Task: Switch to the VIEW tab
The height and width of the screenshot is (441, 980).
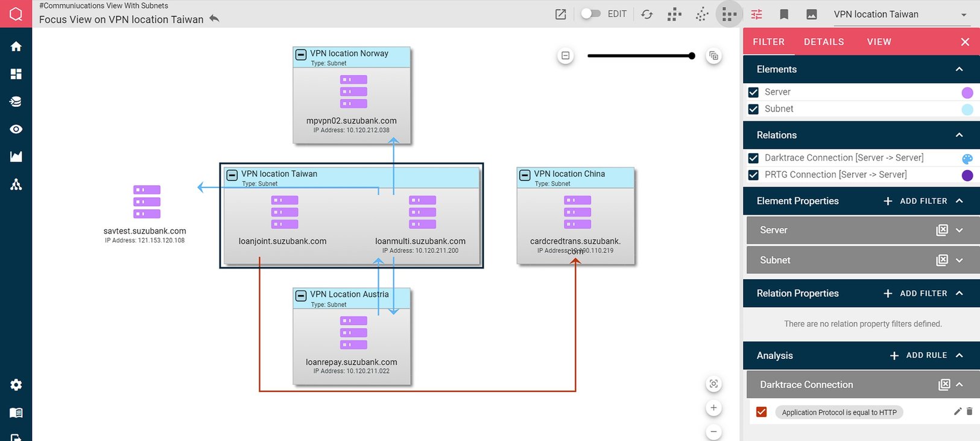Action: [x=879, y=42]
